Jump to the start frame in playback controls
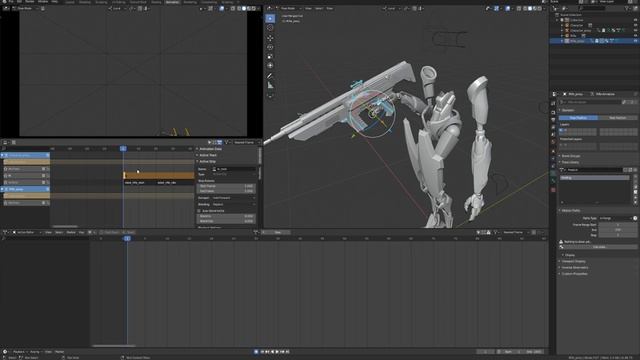This screenshot has height=360, width=640. click(262, 351)
